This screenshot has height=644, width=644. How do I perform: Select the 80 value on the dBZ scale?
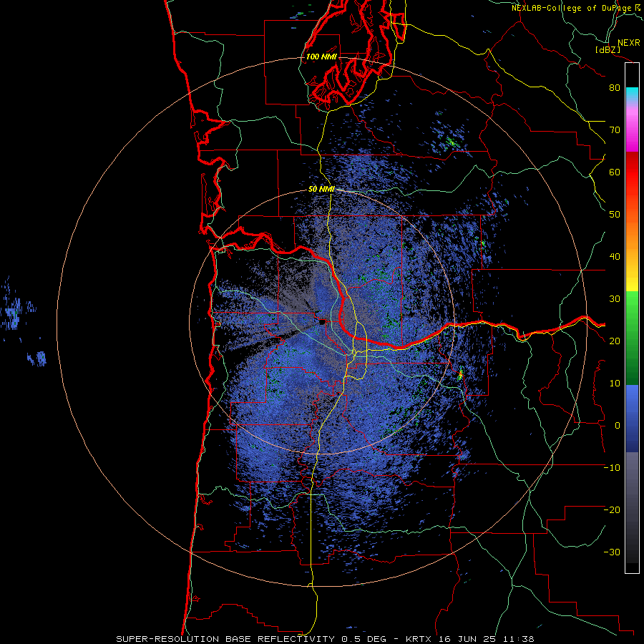tap(615, 88)
